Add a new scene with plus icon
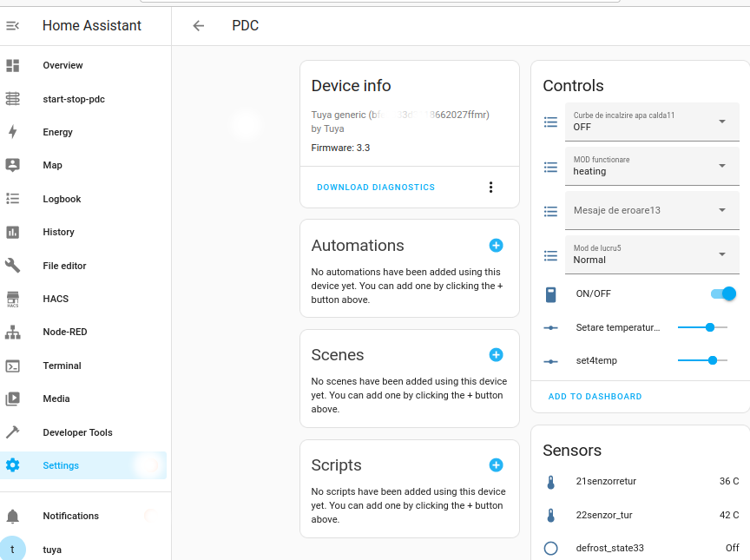This screenshot has height=560, width=750. point(496,355)
